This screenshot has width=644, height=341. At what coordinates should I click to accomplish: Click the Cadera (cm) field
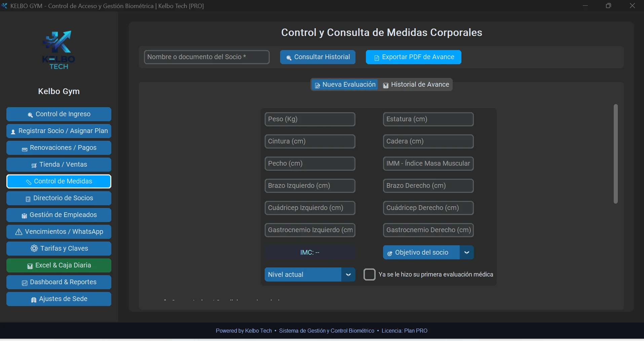pos(428,141)
